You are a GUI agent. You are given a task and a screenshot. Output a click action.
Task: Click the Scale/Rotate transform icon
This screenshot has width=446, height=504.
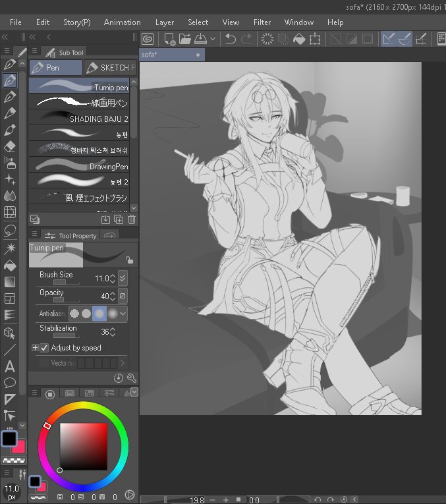[x=315, y=40]
